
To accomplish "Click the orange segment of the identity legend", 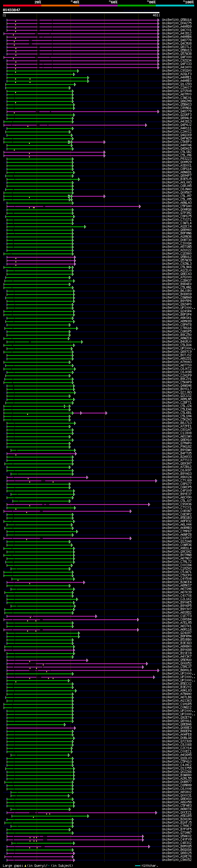I will point(60,6).
